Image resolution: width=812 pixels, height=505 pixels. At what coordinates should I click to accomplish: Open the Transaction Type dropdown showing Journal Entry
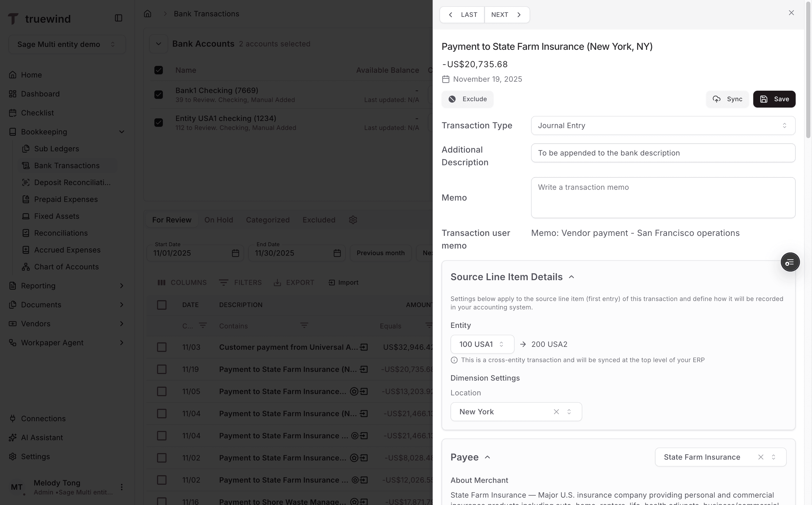coord(663,125)
